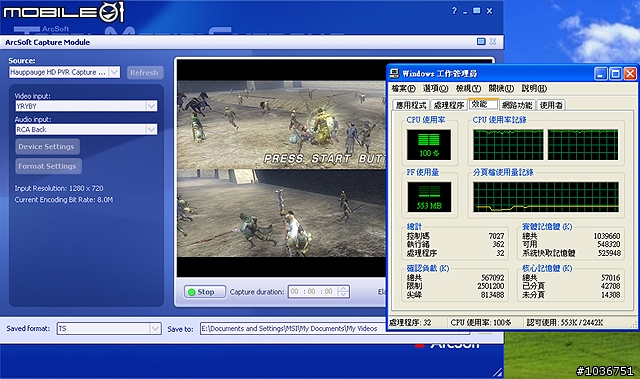The image size is (640, 379).
Task: Click 'Input Resolution: 1280 x 720' text
Action: 59,188
